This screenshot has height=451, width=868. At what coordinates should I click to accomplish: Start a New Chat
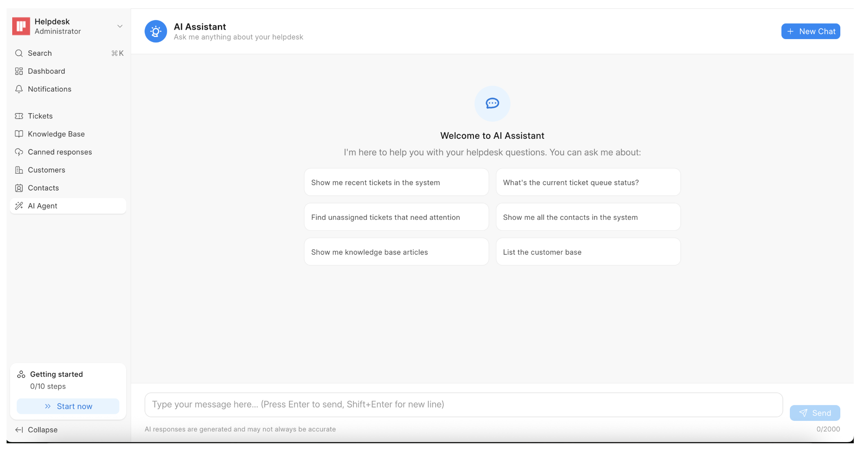[810, 31]
